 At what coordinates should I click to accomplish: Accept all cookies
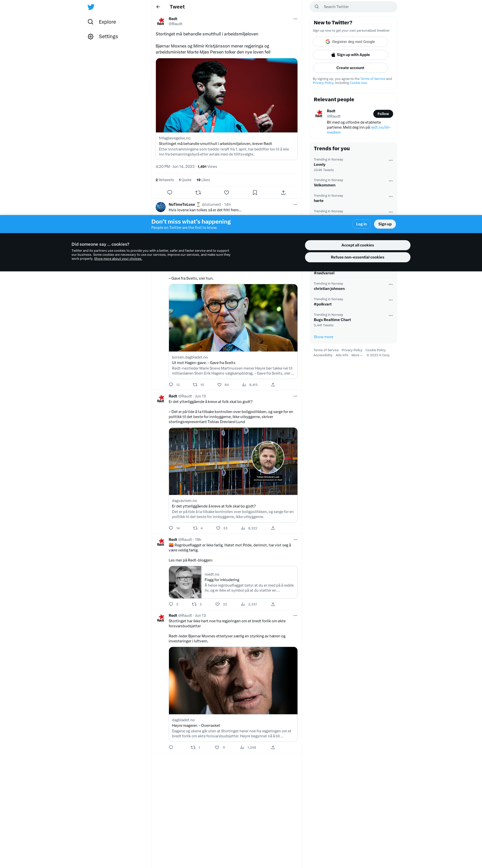[x=357, y=245]
